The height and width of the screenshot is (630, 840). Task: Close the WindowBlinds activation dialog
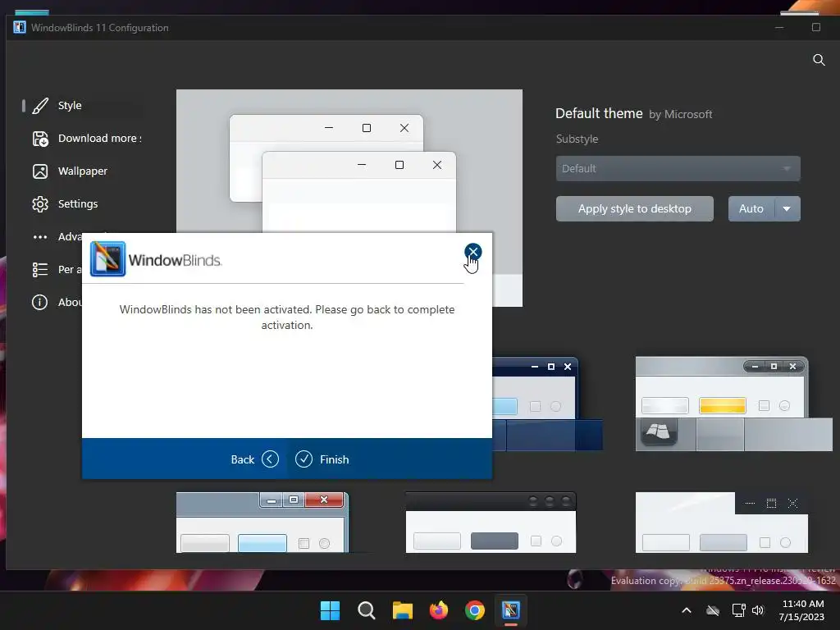point(472,252)
